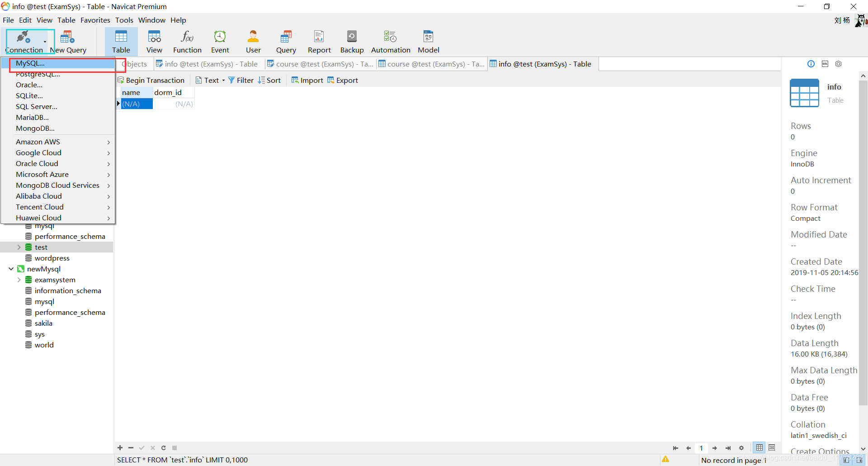Click the Automation toolbar icon
This screenshot has width=868, height=466.
click(391, 42)
